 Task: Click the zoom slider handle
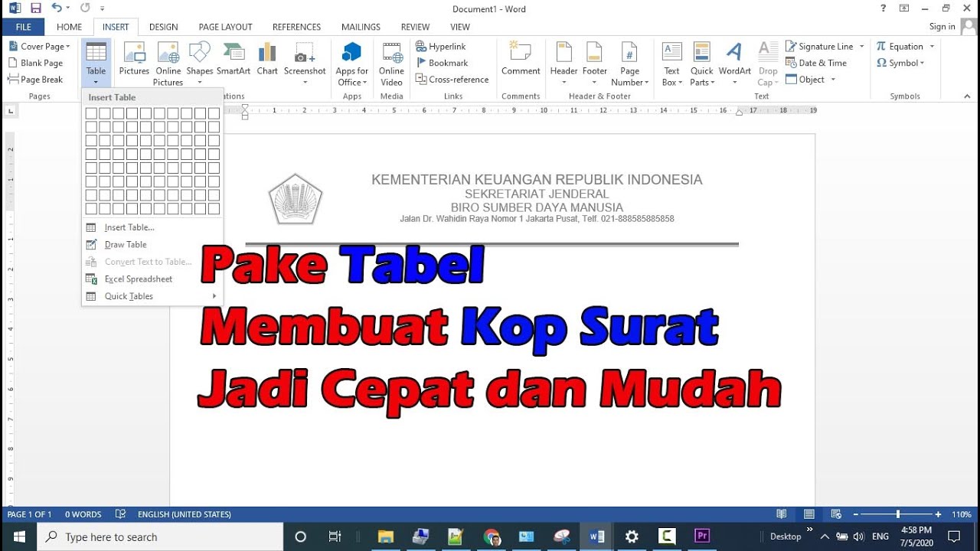pos(898,514)
